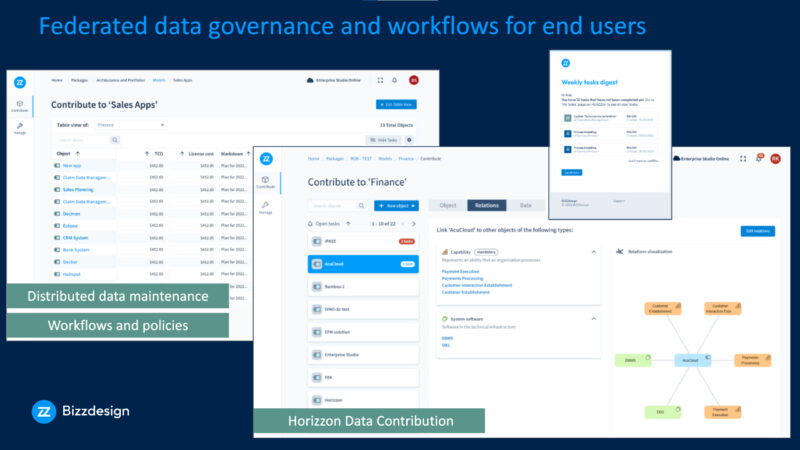This screenshot has width=800, height=450.
Task: Open Manage sidebar icon in Finance window
Action: [x=265, y=207]
